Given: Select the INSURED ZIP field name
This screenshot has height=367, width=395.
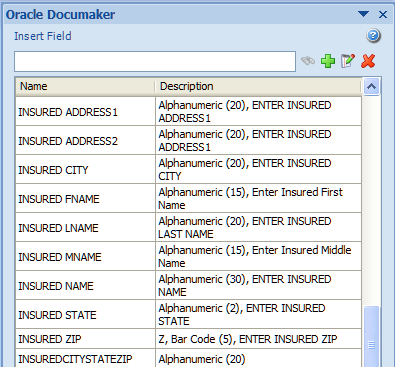Looking at the screenshot, I should (50, 339).
